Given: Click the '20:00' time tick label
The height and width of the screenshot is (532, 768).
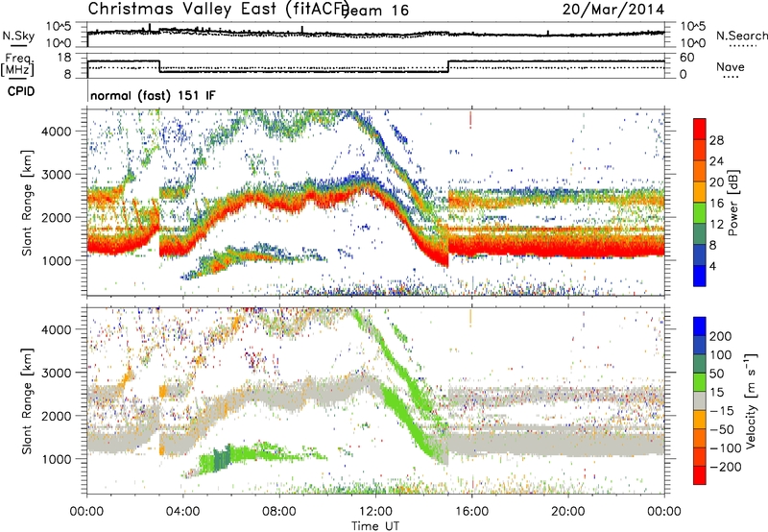Looking at the screenshot, I should [x=567, y=512].
